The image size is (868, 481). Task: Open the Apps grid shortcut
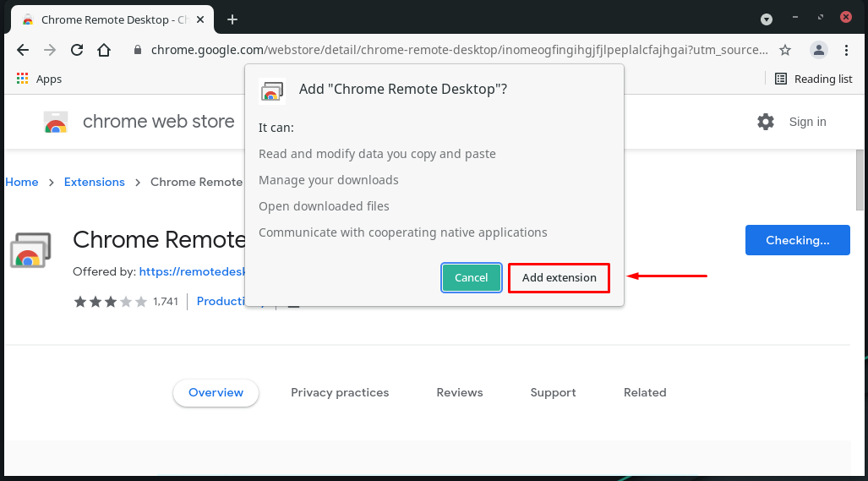click(39, 79)
